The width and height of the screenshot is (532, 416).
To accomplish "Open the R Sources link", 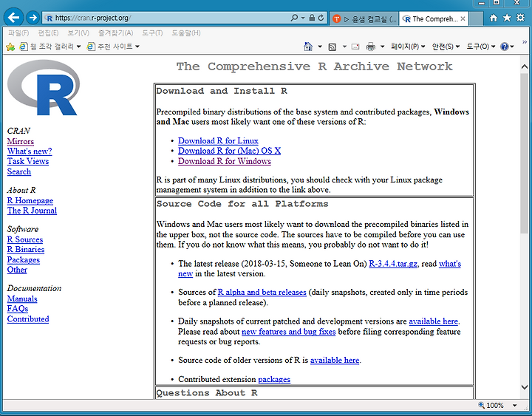I will pos(25,239).
